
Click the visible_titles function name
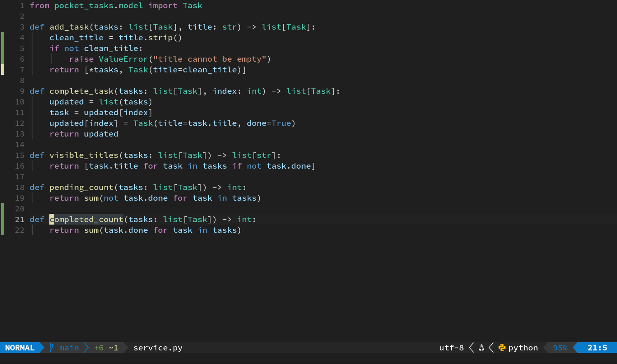84,155
